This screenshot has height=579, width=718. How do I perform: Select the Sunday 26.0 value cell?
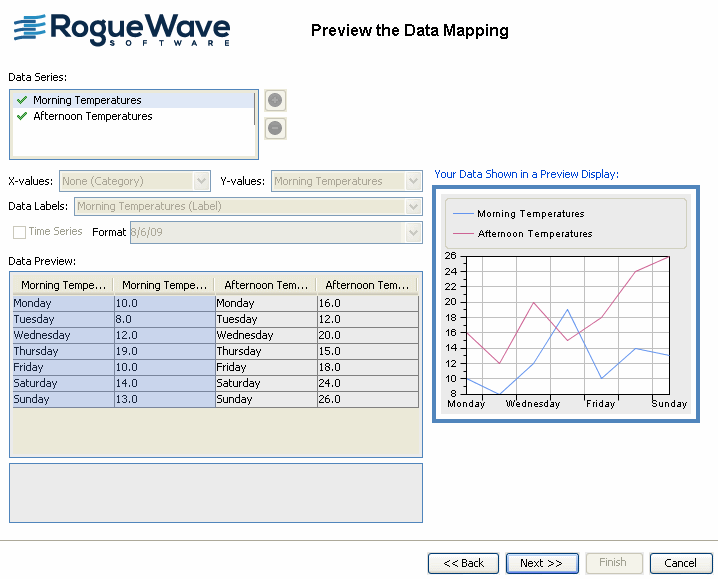367,399
